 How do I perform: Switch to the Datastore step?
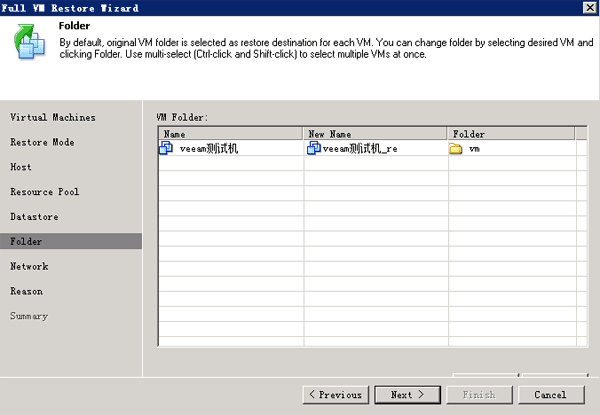coord(34,216)
